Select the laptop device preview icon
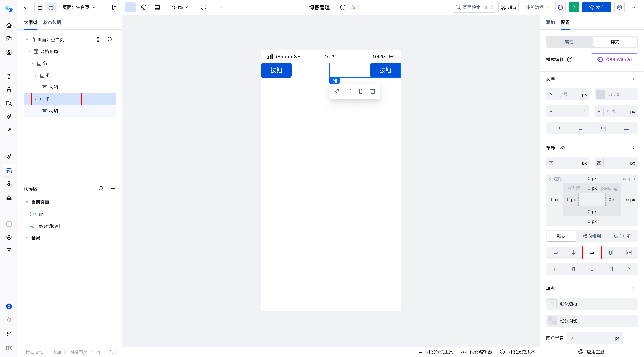This screenshot has height=357, width=644. pos(157,7)
